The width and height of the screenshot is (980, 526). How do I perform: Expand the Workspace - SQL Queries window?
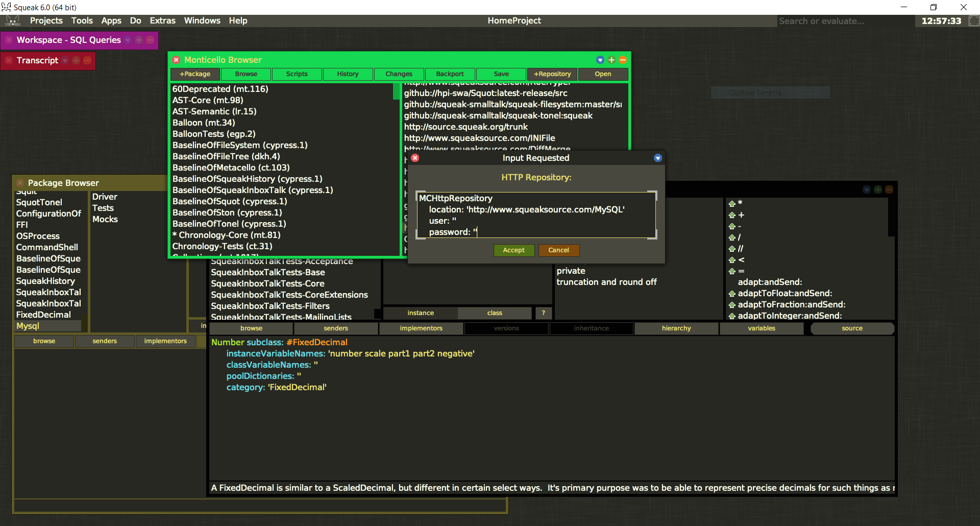tap(139, 40)
